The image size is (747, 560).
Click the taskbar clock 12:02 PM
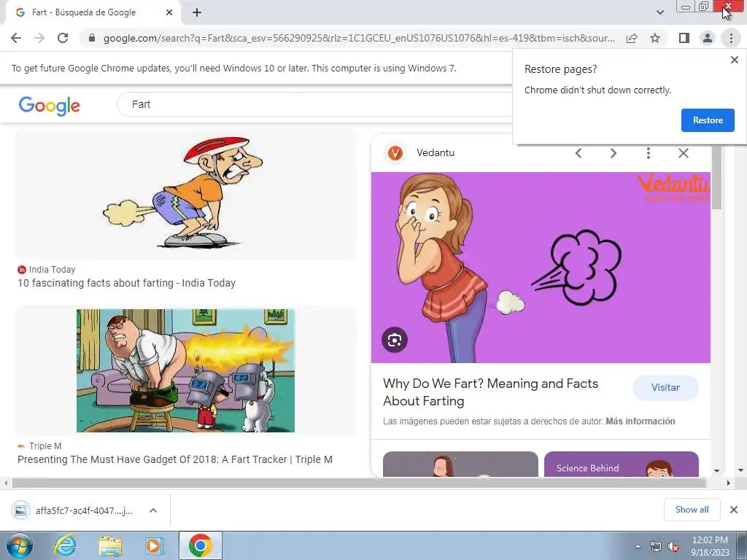click(x=710, y=540)
